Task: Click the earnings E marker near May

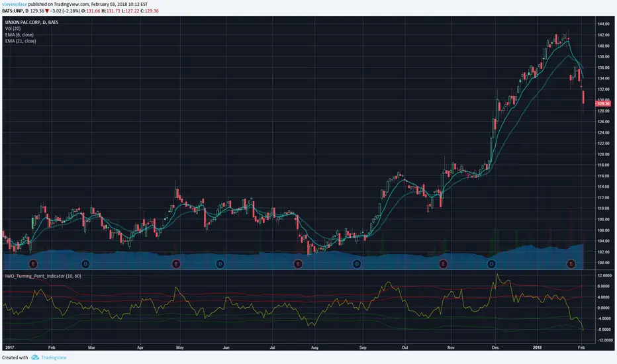Action: tap(176, 264)
